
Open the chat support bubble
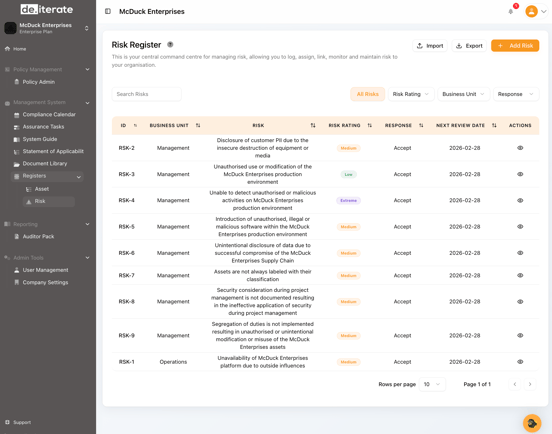(532, 423)
